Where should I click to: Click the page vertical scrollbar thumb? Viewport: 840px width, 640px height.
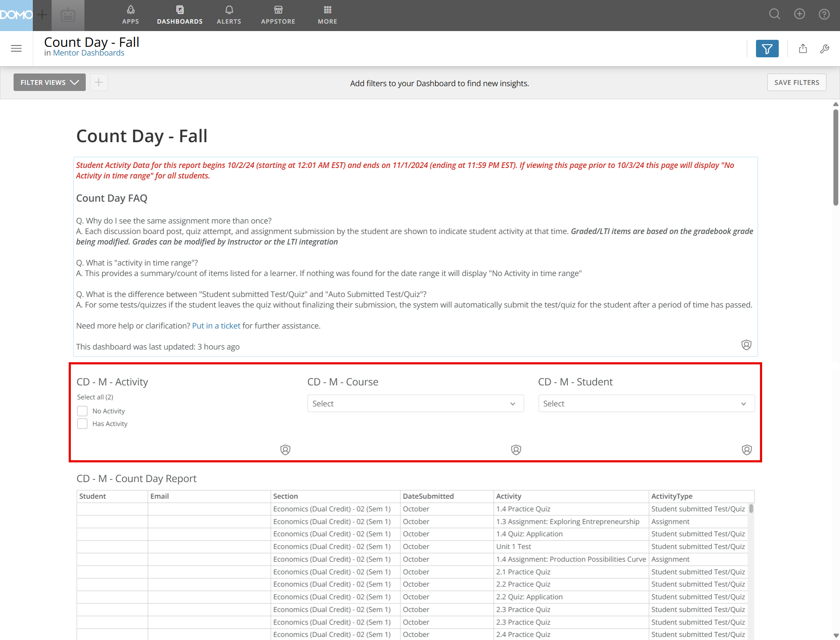tap(836, 157)
